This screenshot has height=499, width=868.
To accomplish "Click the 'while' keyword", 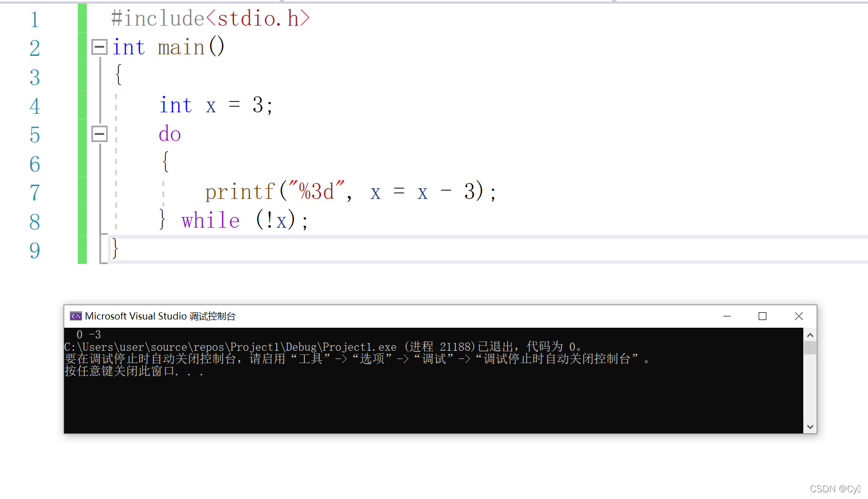I will (x=210, y=221).
